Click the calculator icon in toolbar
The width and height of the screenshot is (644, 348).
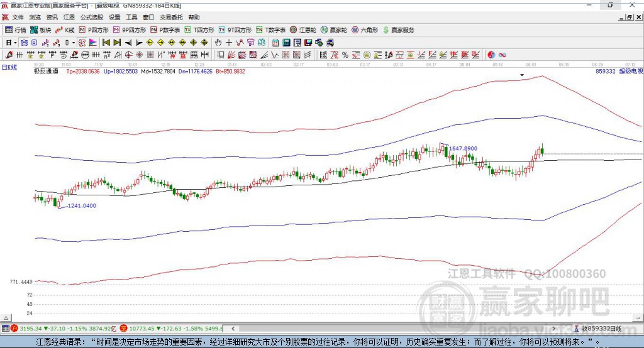click(x=286, y=43)
